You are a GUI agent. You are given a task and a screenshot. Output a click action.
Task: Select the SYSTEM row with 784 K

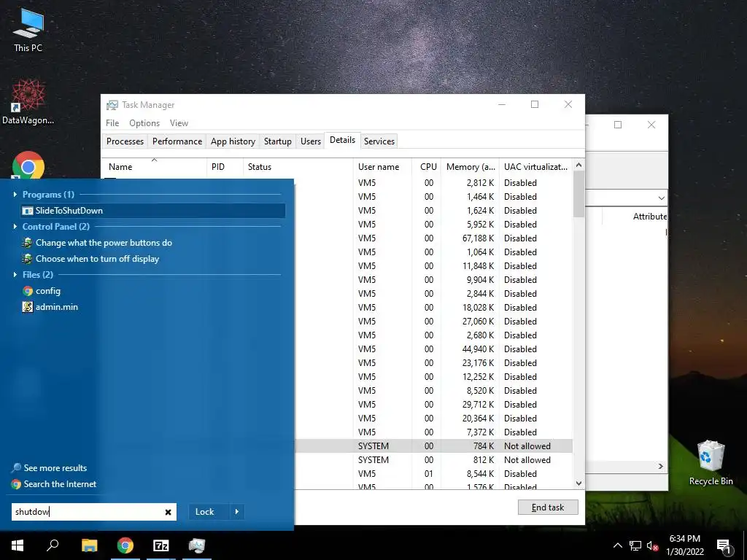(x=433, y=446)
